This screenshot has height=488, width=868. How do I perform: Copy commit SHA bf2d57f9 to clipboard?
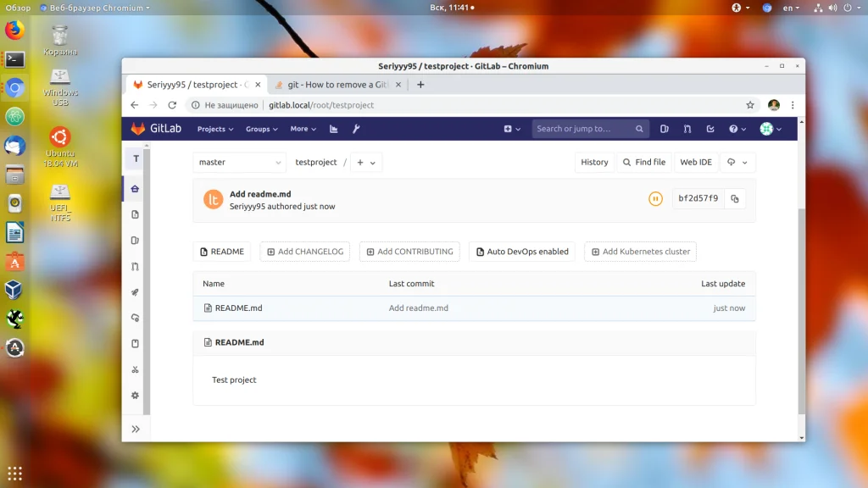[735, 198]
